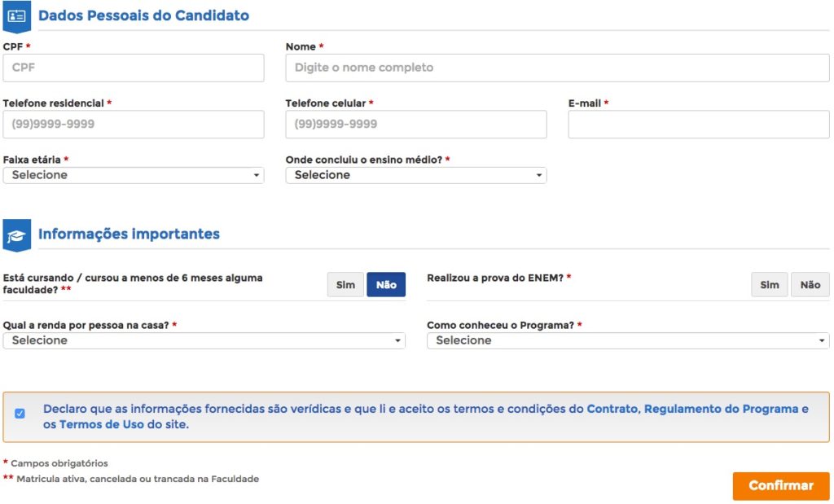This screenshot has width=834, height=504.
Task: Choose Sim for Realizou a prova do ENEM
Action: coord(770,285)
